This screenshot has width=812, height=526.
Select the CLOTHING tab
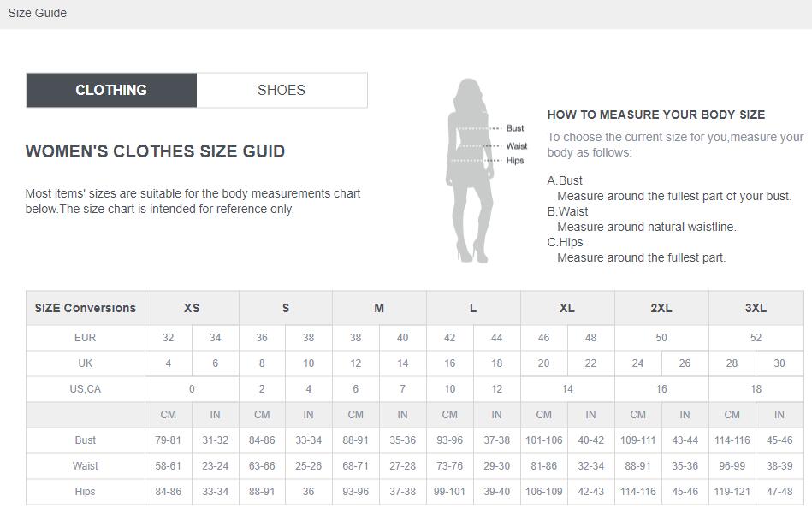pos(111,90)
